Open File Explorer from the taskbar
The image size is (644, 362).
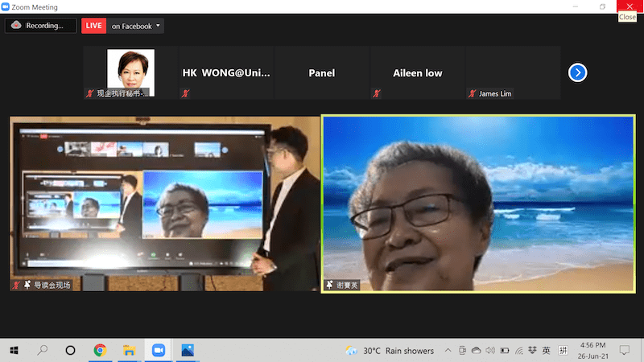[x=128, y=351]
